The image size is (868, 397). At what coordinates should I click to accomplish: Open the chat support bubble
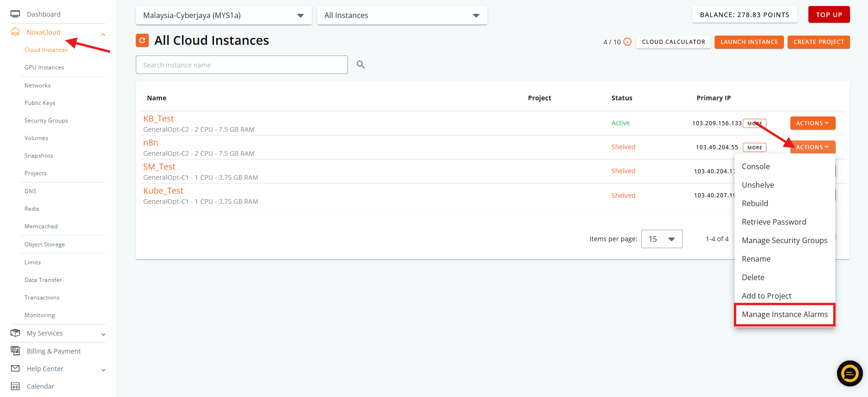pyautogui.click(x=850, y=373)
